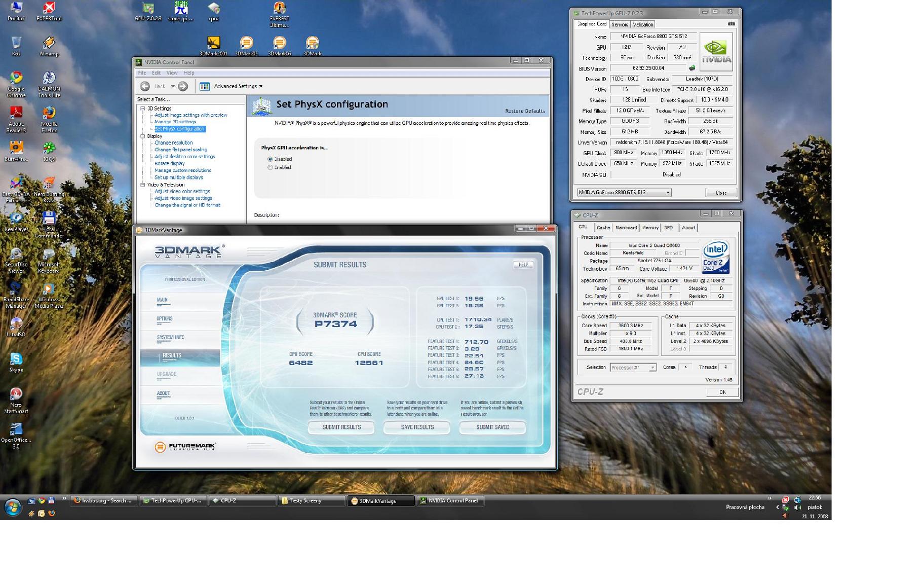Click Restore Defaults in PhysX page
This screenshot has height=578, width=924.
click(x=525, y=111)
